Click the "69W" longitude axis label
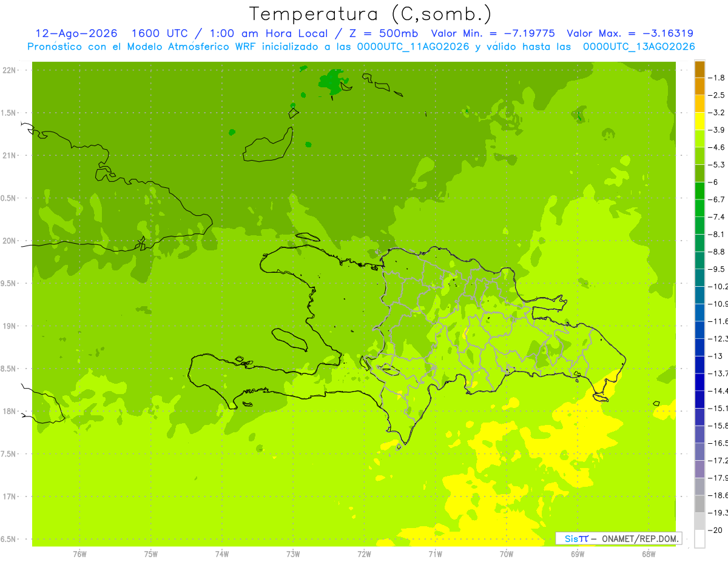Viewport: 728px width, 562px height. pyautogui.click(x=578, y=554)
